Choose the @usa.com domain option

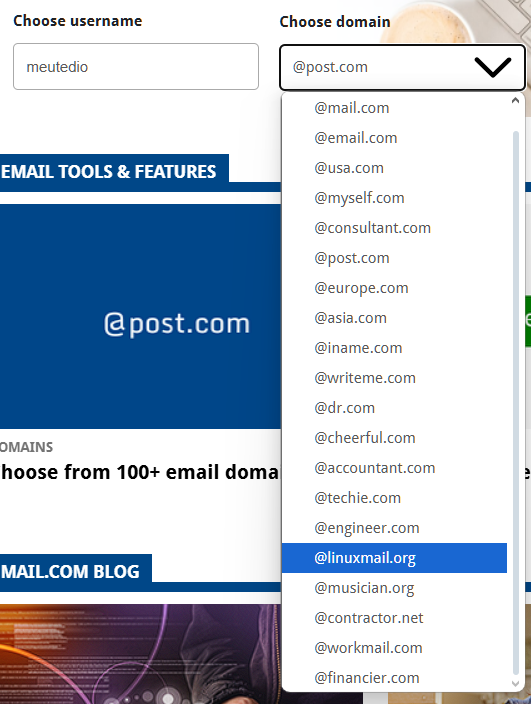[394, 168]
